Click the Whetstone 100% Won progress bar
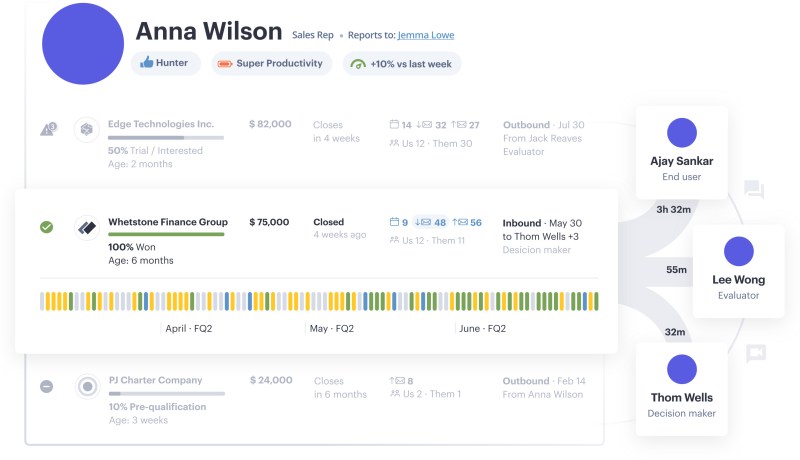Image resolution: width=800 pixels, height=460 pixels. click(166, 235)
